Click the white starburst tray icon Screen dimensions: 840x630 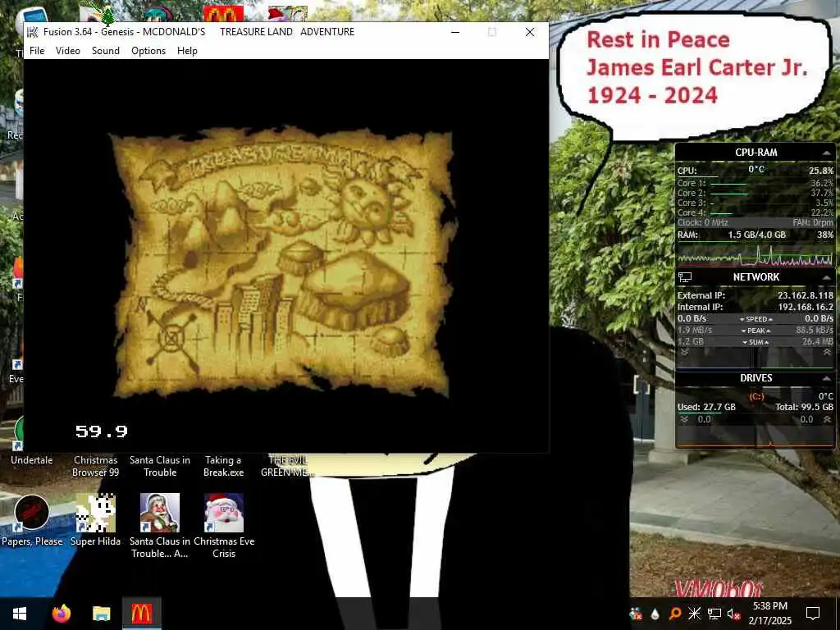694,614
